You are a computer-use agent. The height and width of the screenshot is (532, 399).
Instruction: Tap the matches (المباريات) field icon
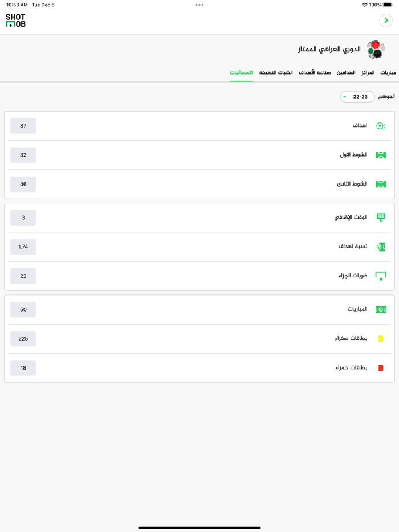tap(381, 309)
